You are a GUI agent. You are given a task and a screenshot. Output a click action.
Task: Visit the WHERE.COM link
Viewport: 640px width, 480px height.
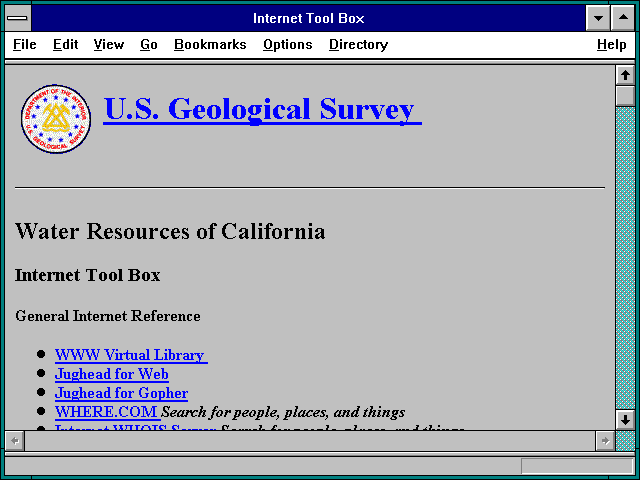tap(107, 412)
